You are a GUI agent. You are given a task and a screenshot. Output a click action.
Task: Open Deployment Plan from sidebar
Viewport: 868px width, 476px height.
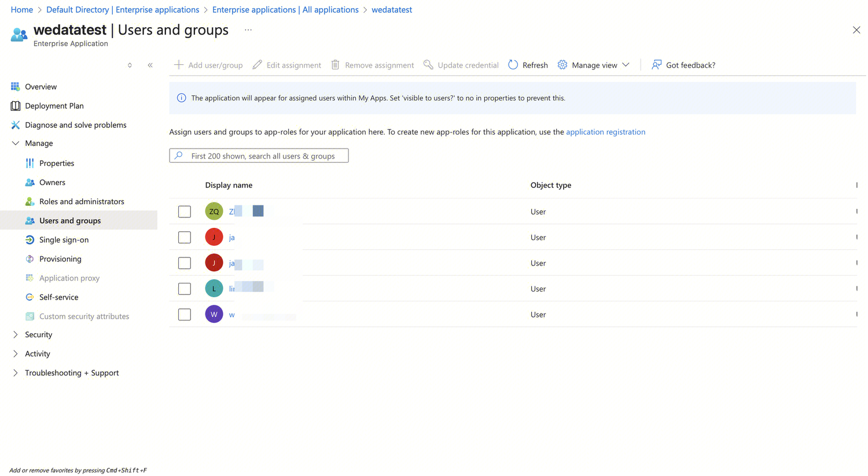[x=54, y=106]
